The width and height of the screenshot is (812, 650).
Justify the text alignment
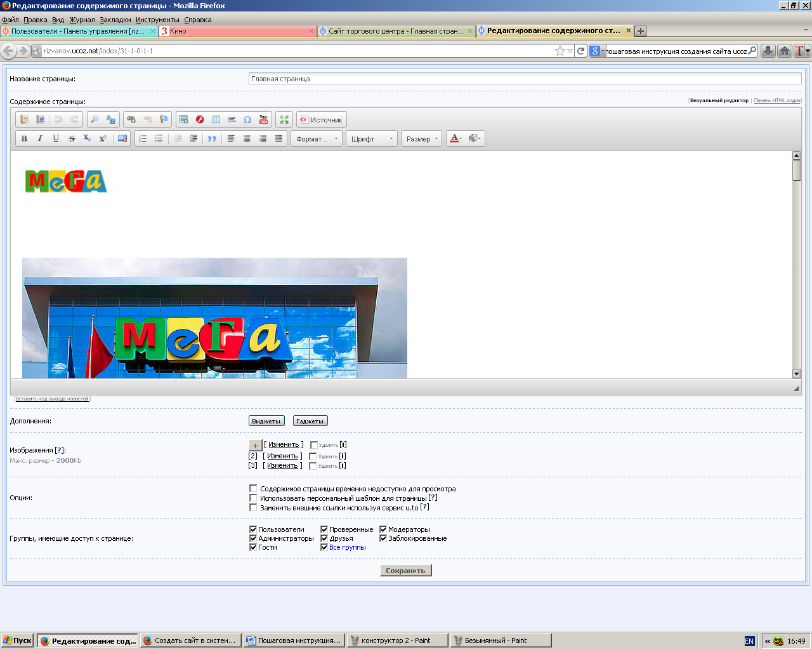coord(278,138)
